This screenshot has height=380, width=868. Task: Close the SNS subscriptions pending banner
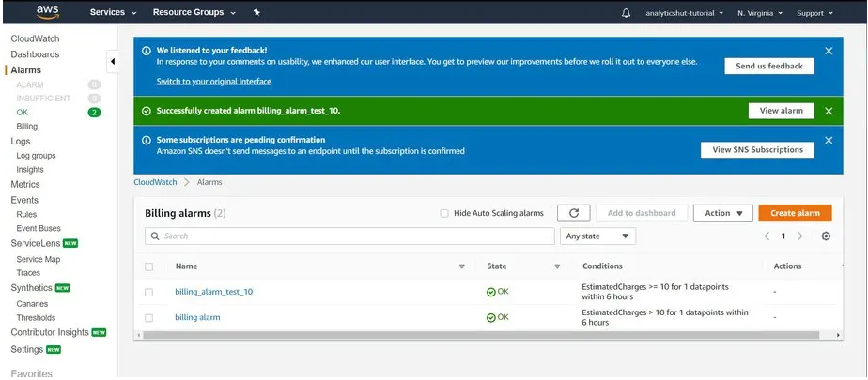click(828, 141)
